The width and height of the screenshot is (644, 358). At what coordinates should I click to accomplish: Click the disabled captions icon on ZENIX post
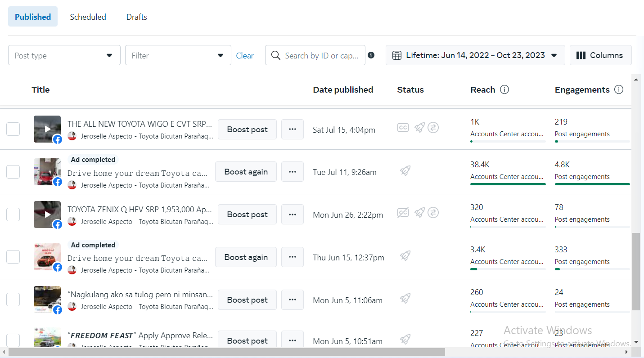point(403,213)
